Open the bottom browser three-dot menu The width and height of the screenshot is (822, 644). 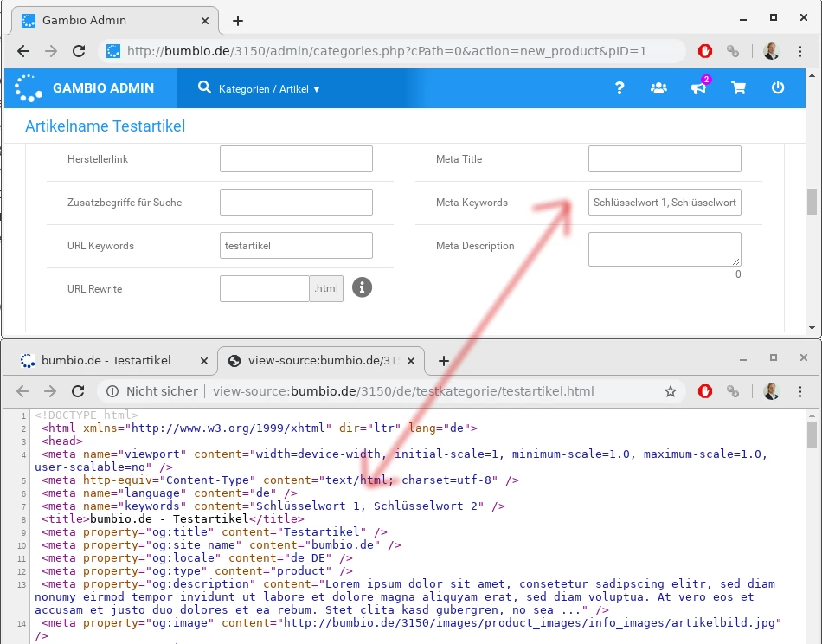click(x=800, y=391)
